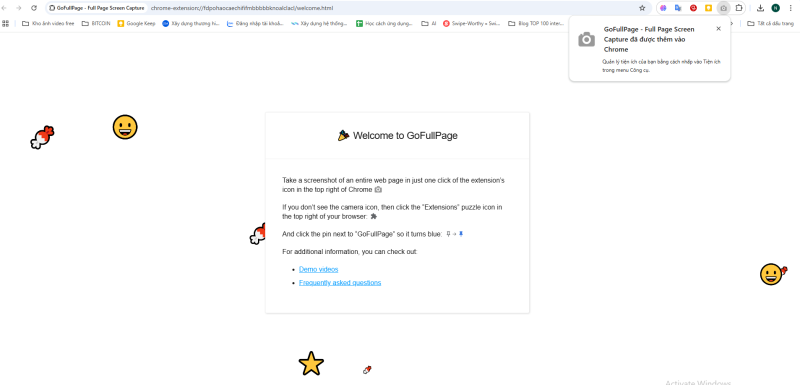The image size is (800, 385).
Task: Close the GoFullPage added notification popup
Action: coord(718,29)
